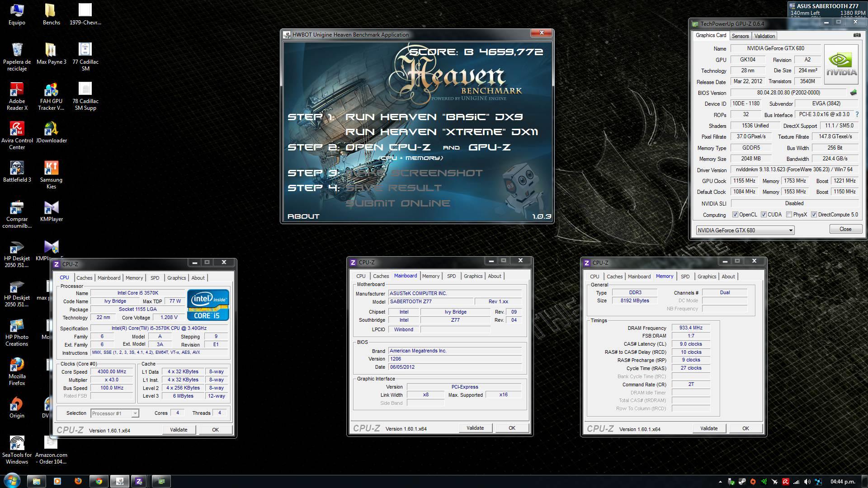Open the Graphics tab in Memory window

point(707,277)
